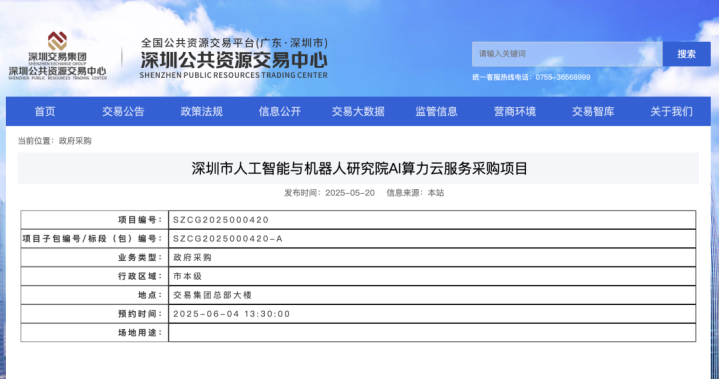Open the 交易智库 navigation item

593,111
